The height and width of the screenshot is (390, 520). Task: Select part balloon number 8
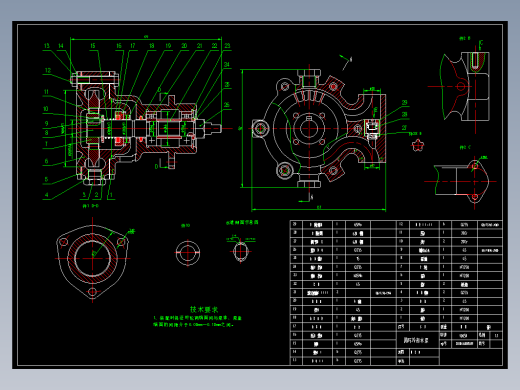click(47, 133)
